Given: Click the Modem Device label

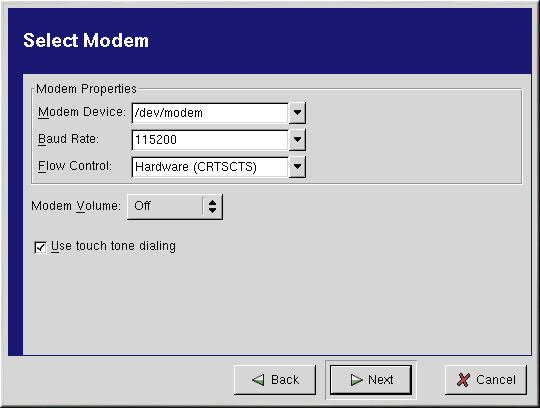Looking at the screenshot, I should (x=82, y=112).
